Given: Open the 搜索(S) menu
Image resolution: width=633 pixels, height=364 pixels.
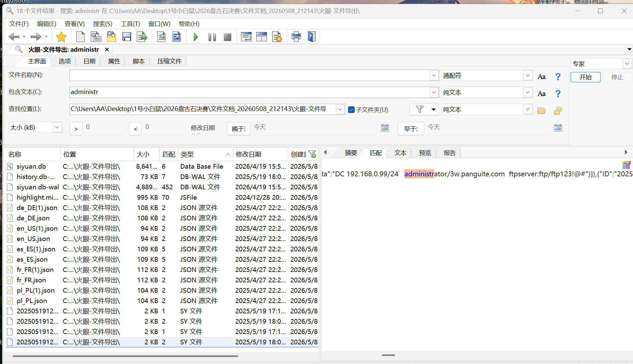Looking at the screenshot, I should [102, 24].
